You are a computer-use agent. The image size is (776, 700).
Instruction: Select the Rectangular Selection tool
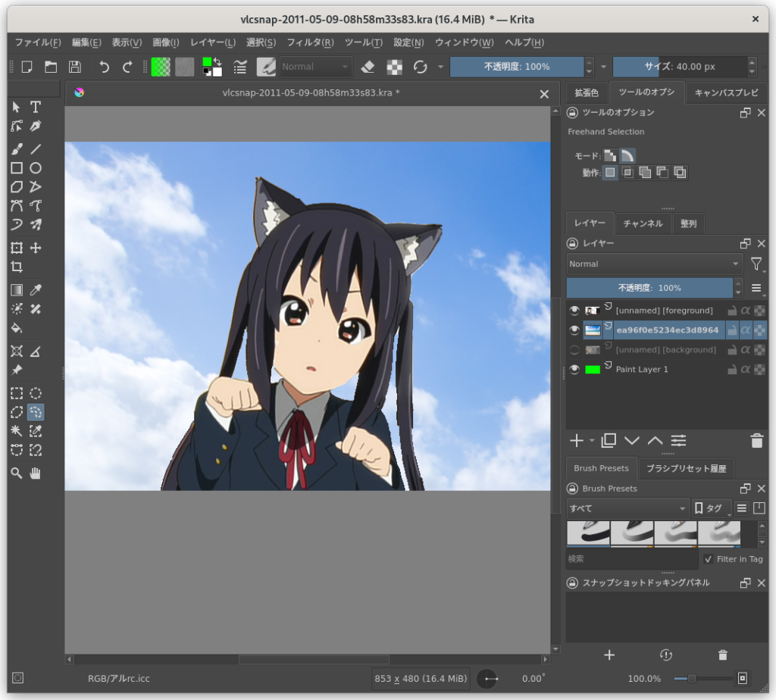[17, 393]
